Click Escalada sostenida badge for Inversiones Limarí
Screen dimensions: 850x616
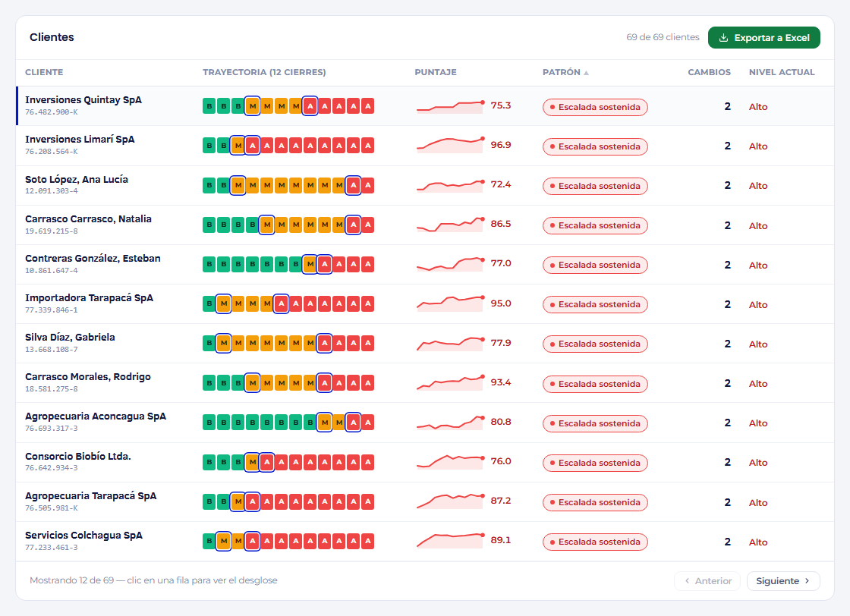[x=595, y=146]
